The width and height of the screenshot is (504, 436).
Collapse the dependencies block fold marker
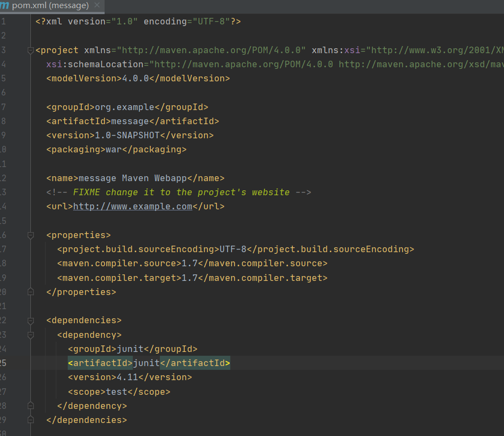(31, 320)
